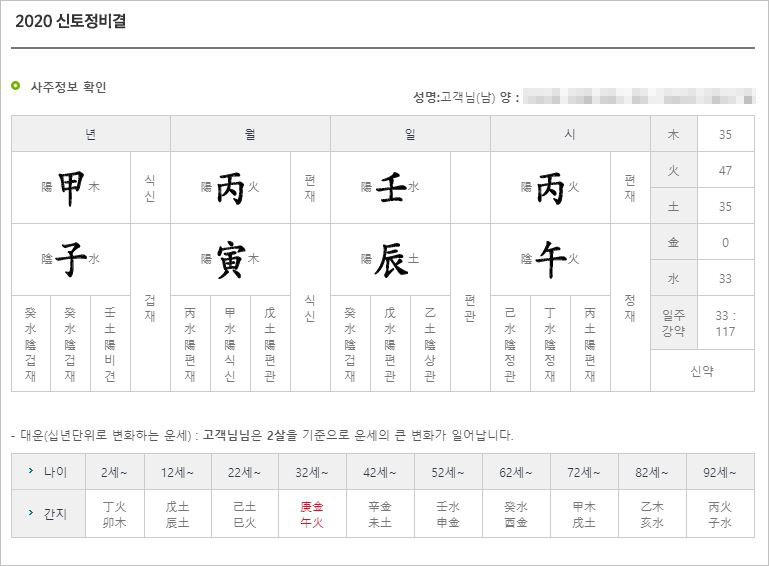The width and height of the screenshot is (769, 566).
Task: Click the chevron icon beside 간지
Action: tap(31, 513)
